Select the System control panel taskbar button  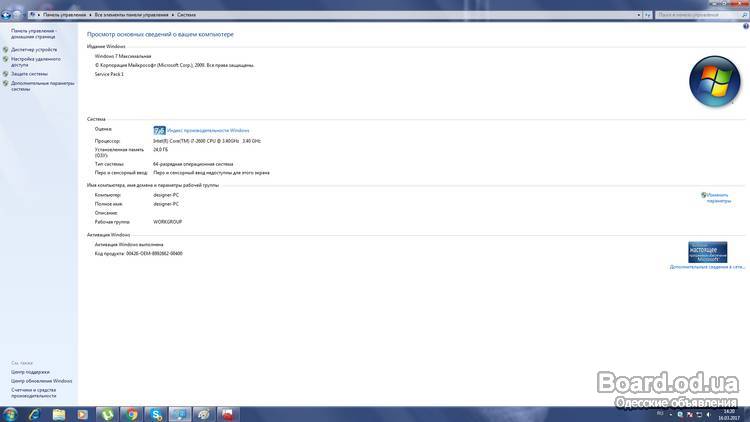click(x=180, y=414)
